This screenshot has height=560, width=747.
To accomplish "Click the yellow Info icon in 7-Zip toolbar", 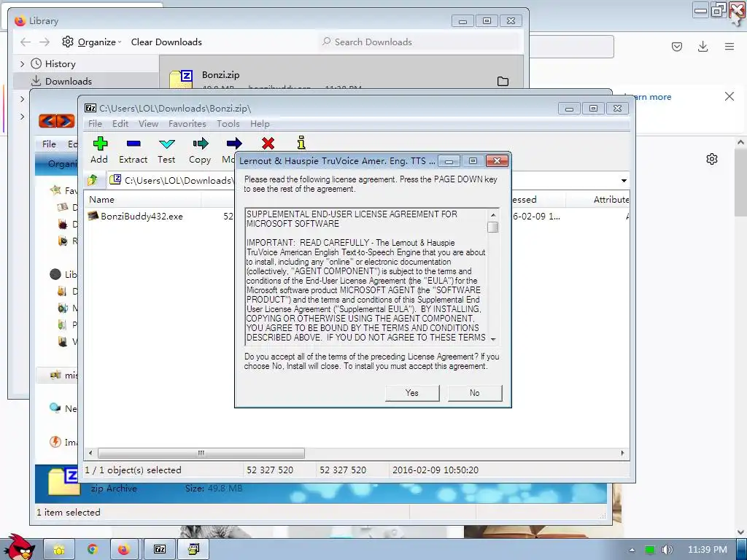I will (301, 143).
